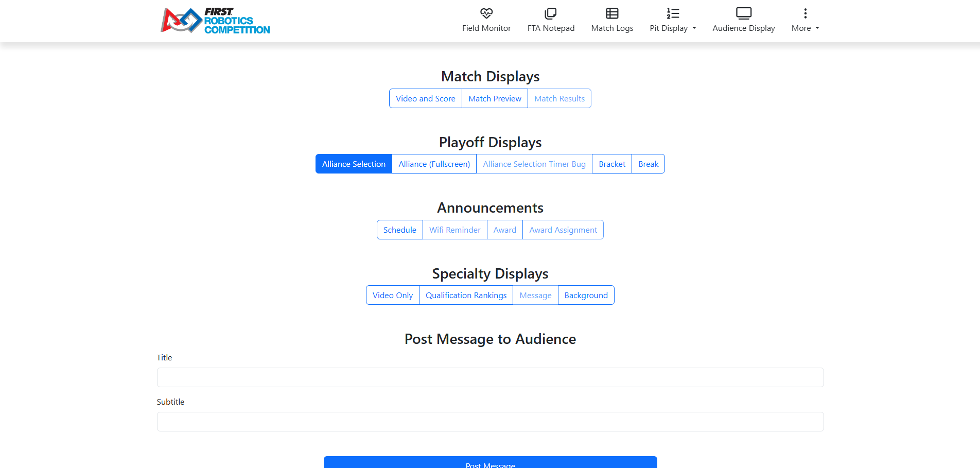Select Match Results display
The width and height of the screenshot is (980, 468).
click(x=559, y=98)
